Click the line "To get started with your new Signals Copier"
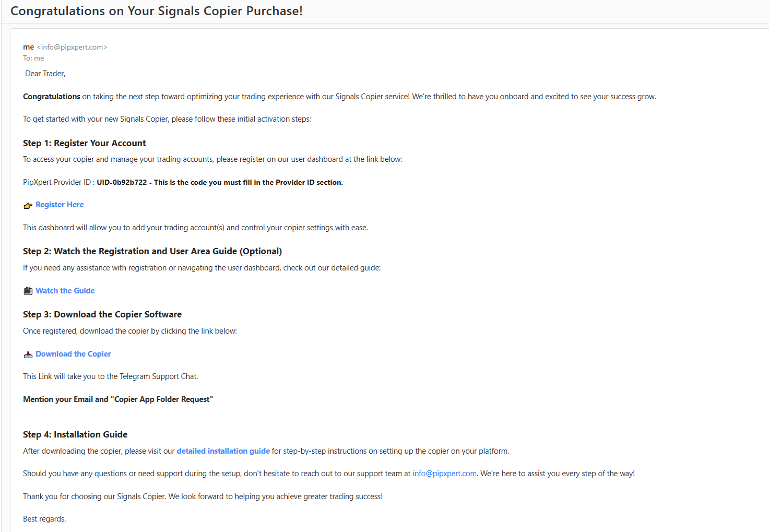 tap(167, 119)
